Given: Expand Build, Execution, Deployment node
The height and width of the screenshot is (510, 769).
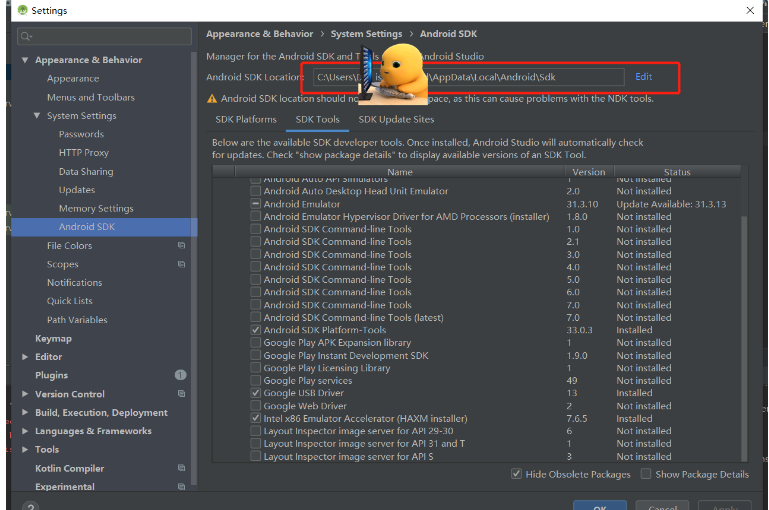Looking at the screenshot, I should 25,412.
